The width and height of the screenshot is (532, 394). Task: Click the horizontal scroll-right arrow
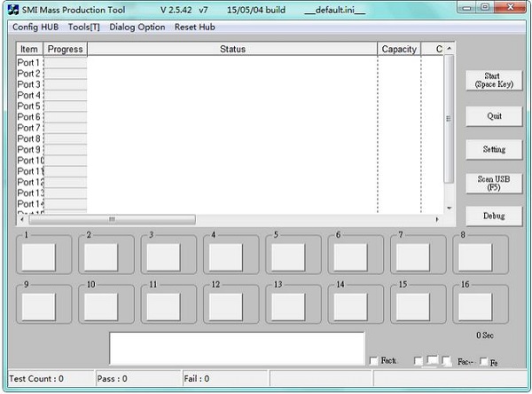[x=437, y=219]
